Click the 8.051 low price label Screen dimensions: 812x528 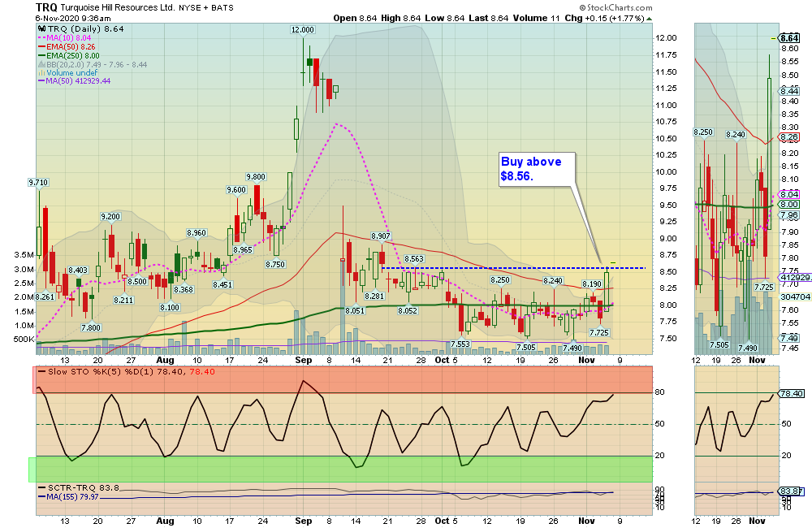[355, 310]
